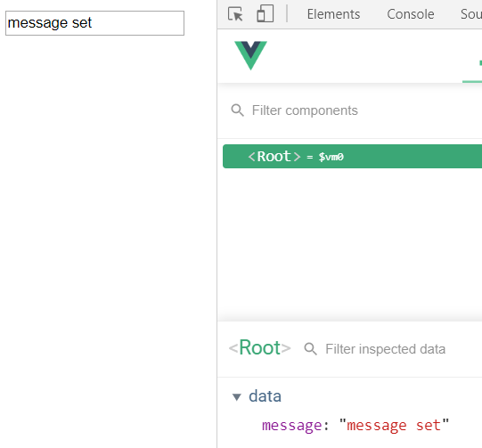Click the search icon beside Filter inspected data

click(x=310, y=349)
